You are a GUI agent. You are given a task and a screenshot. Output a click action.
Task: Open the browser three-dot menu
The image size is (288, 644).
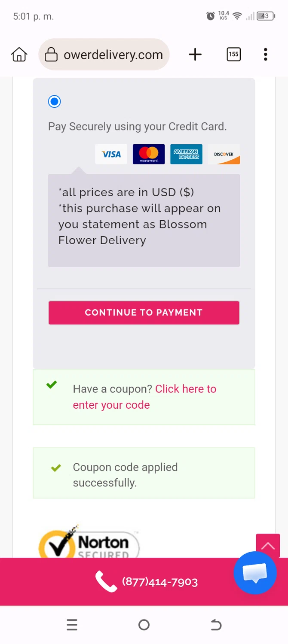coord(266,55)
